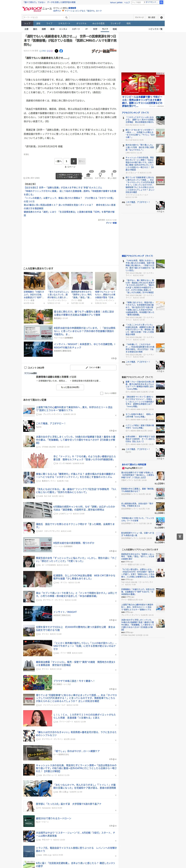Open 購入履歴 page
Viewport: 186px width, 868px height.
(x=152, y=17)
